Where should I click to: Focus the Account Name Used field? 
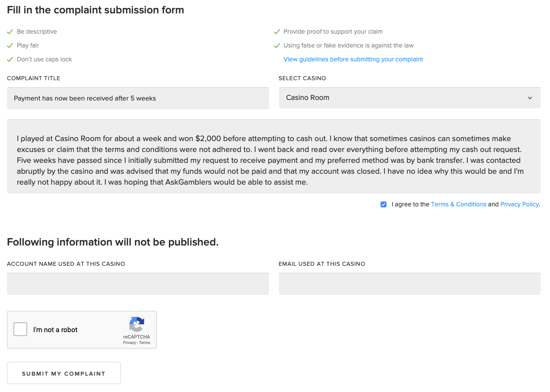click(138, 284)
